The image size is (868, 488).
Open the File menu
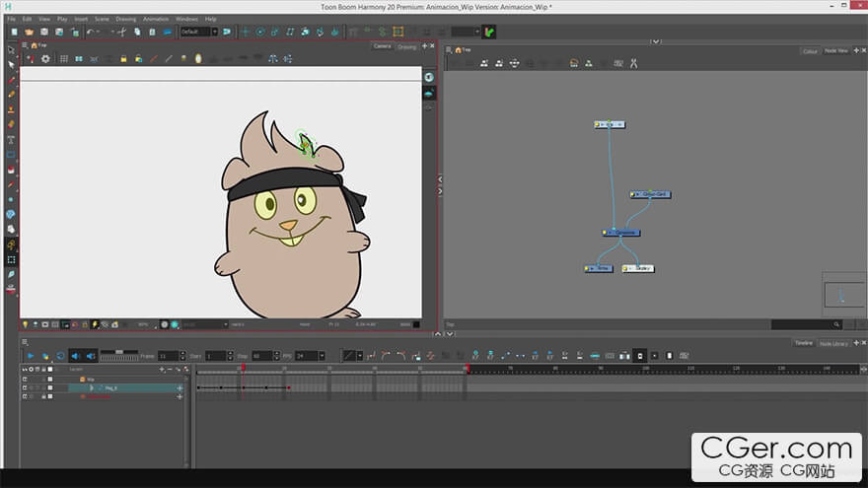click(x=11, y=19)
